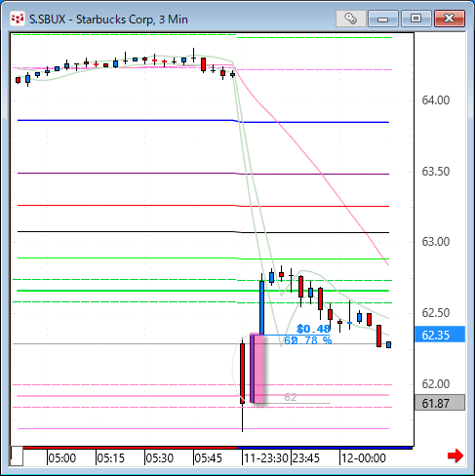Maximize the SBUX chart window
The height and width of the screenshot is (476, 475).
click(x=416, y=19)
